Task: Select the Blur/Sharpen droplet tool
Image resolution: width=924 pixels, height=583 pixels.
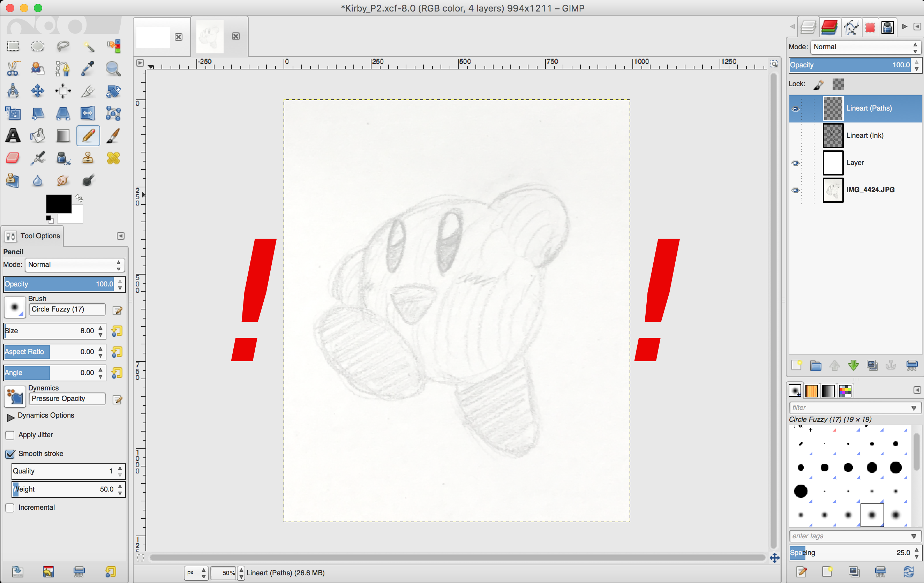Action: 38,180
